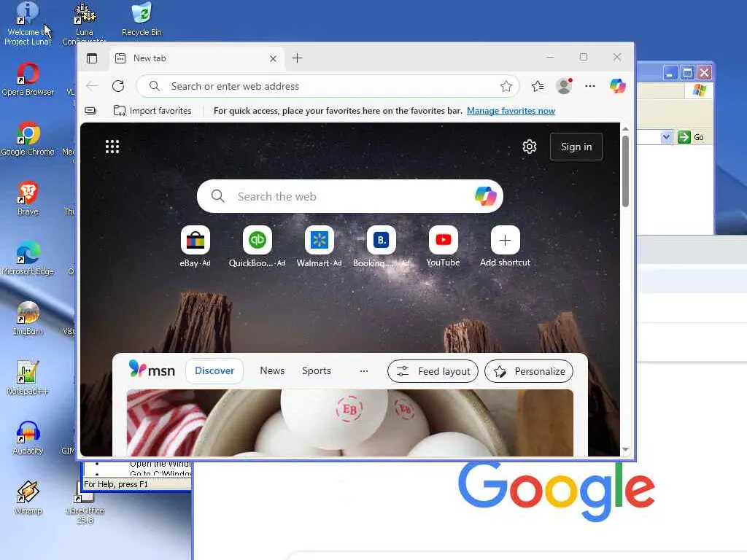
Task: Open the Tab actions menu icon in Edge
Action: 92,58
